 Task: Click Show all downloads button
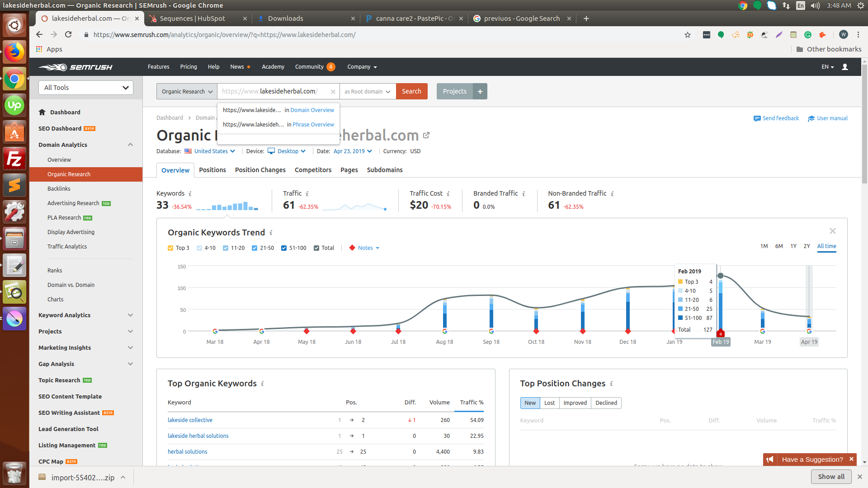click(x=831, y=477)
